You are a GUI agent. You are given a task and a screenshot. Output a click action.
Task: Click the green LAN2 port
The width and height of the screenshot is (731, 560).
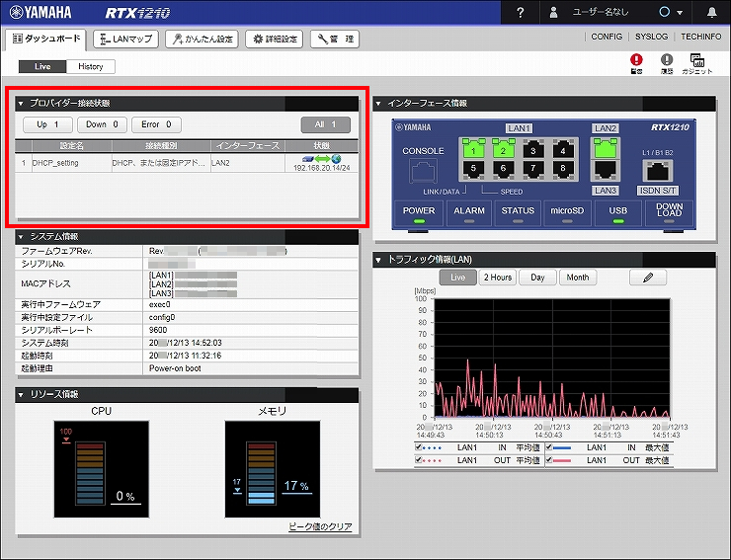tap(606, 148)
